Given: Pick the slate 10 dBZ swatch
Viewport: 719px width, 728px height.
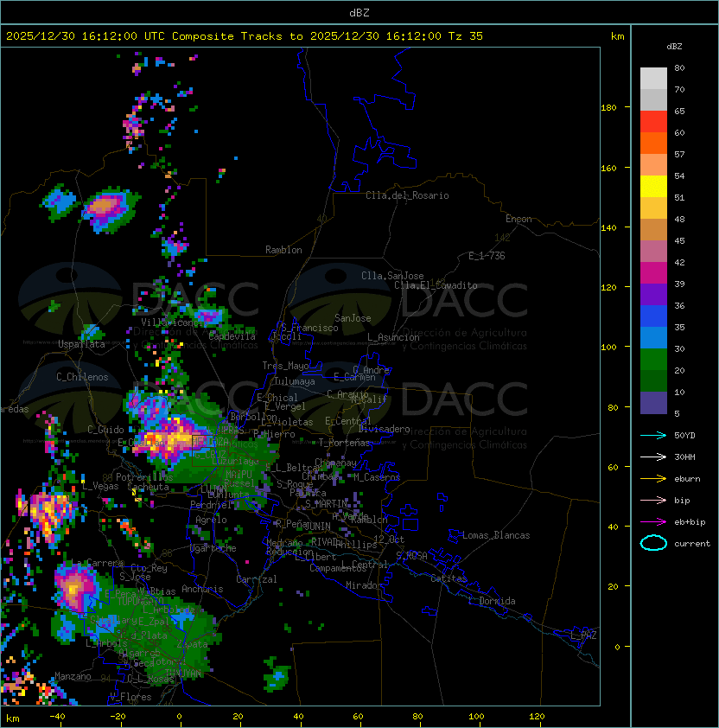Looking at the screenshot, I should 653,403.
